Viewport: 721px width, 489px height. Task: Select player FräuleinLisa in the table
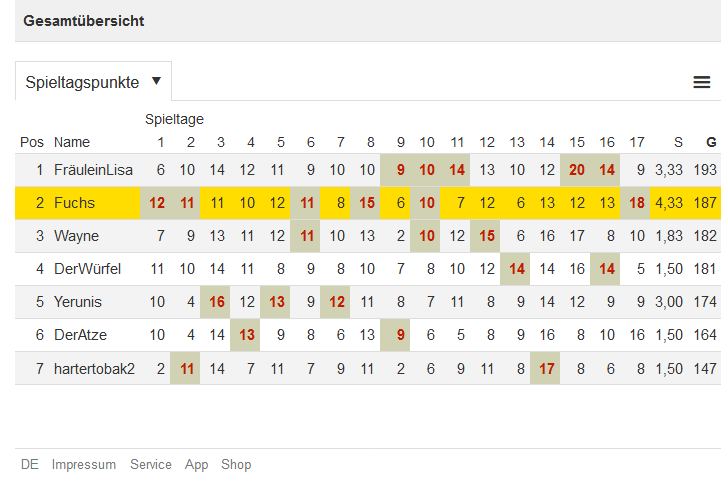click(x=93, y=170)
